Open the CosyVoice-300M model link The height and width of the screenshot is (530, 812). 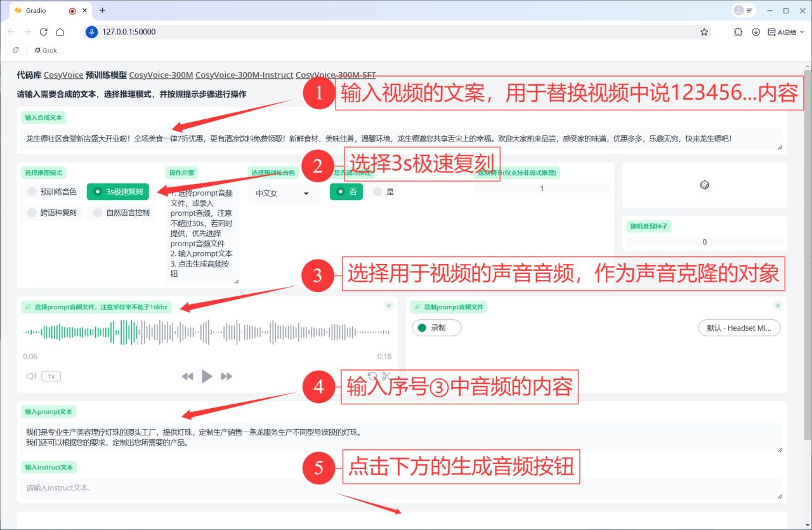[161, 75]
